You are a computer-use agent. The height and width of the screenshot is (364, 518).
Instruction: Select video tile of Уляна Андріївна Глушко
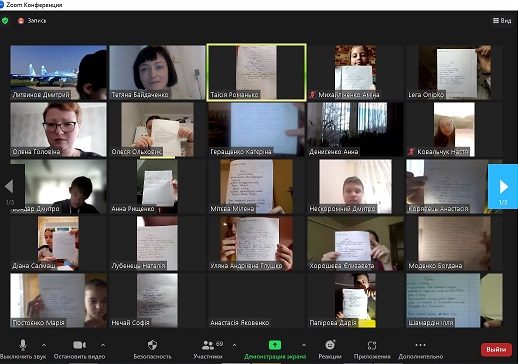tap(256, 243)
